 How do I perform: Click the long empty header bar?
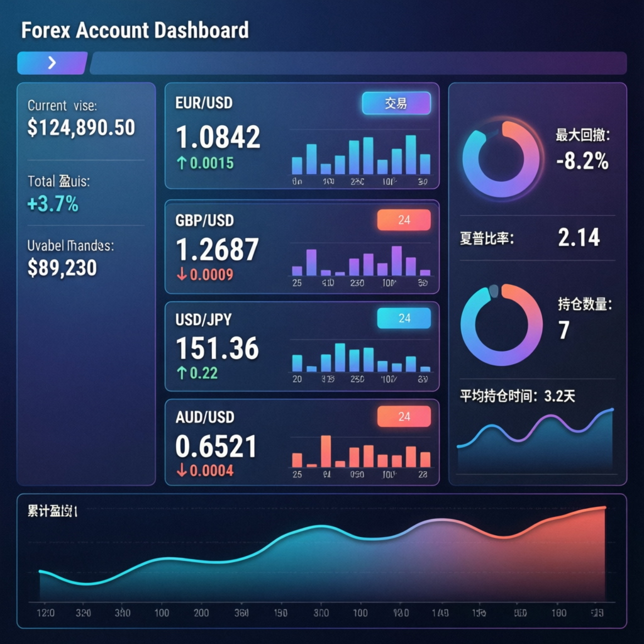[358, 63]
